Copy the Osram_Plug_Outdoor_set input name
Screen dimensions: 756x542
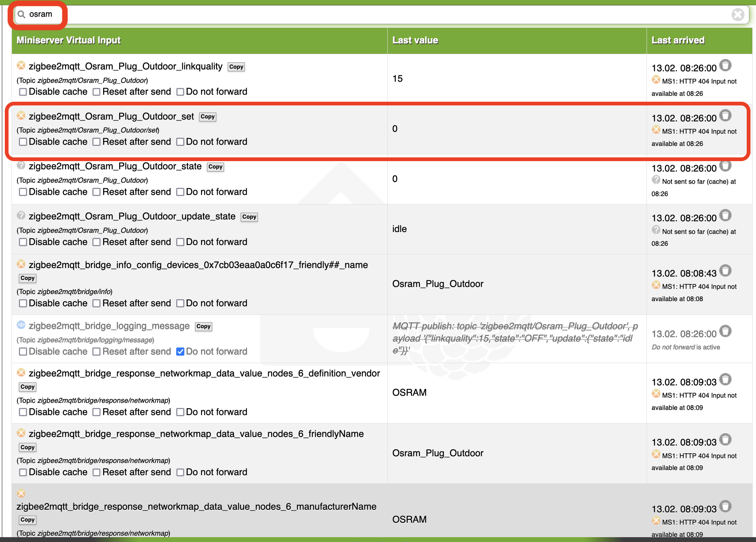207,117
